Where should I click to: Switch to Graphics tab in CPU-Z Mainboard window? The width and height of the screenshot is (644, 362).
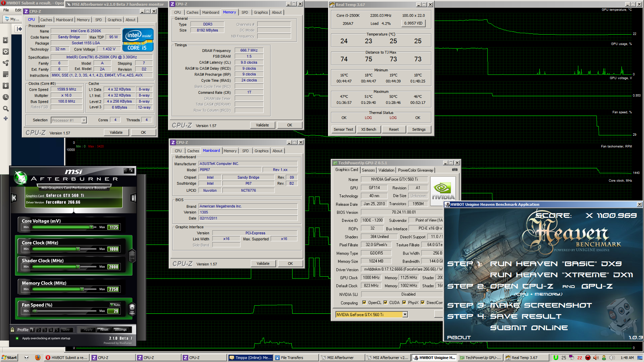click(x=262, y=151)
